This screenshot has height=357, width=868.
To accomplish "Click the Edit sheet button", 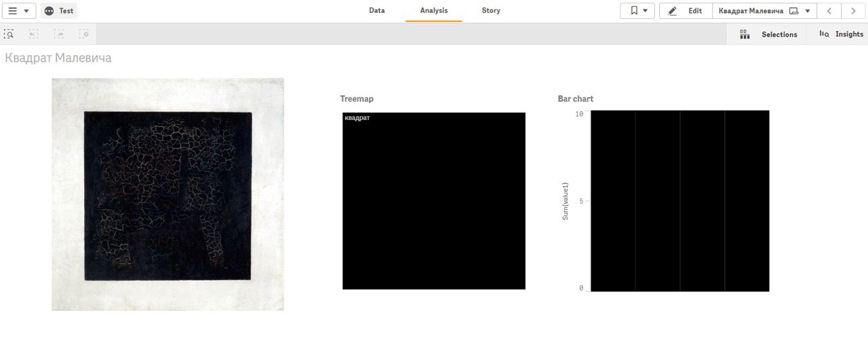I will [686, 11].
